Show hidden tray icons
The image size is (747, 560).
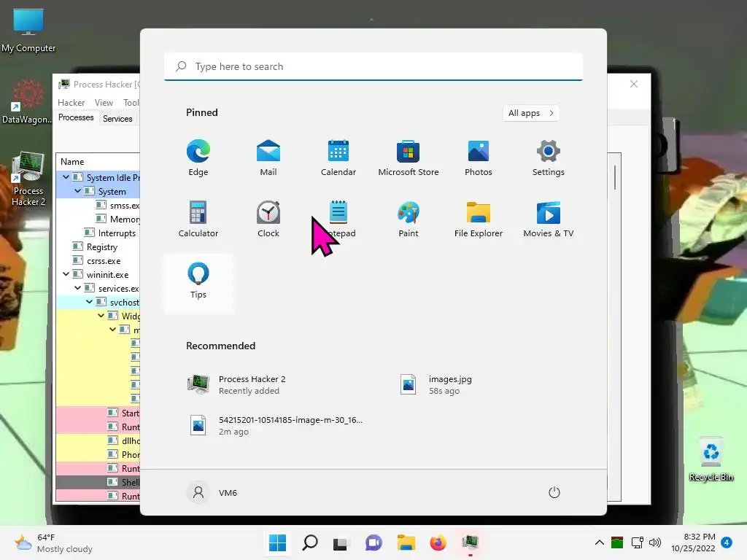click(600, 542)
